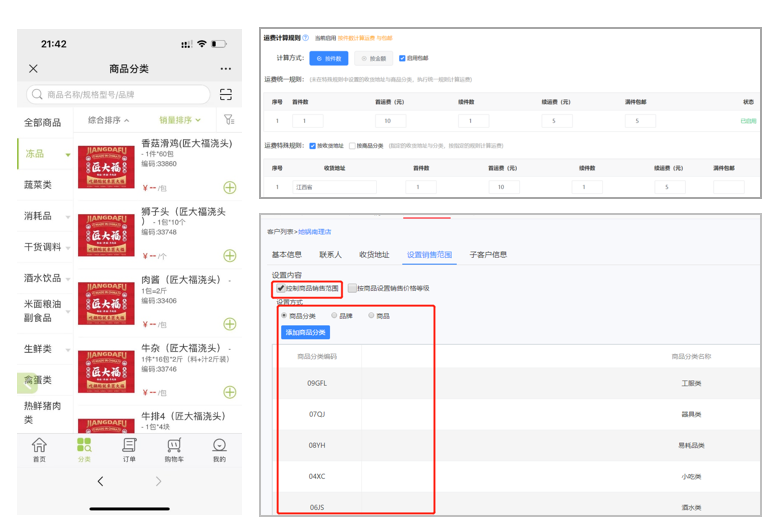
Task: Toggle the 启用包邮 checkbox
Action: (x=402, y=58)
